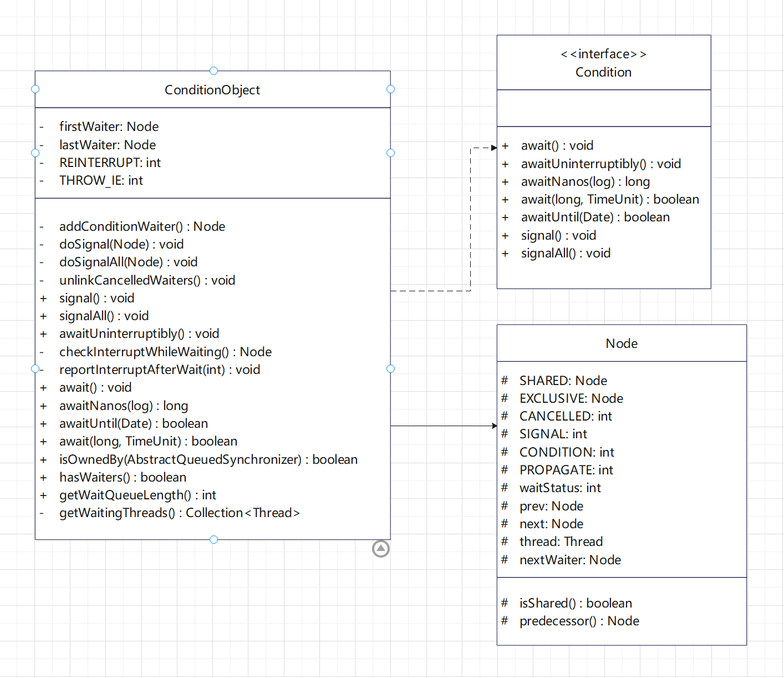This screenshot has width=784, height=678.
Task: Click the await() : void method in Condition
Action: click(557, 145)
